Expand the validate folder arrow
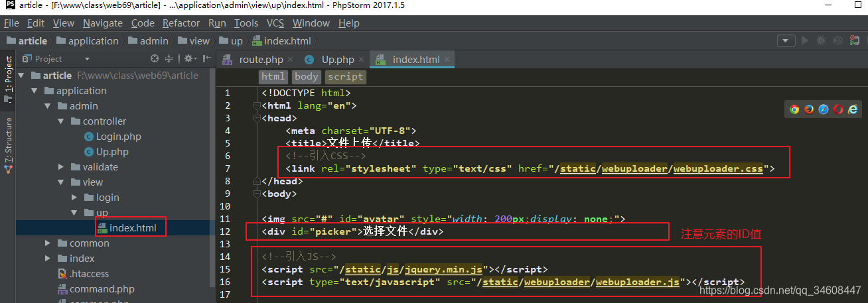868x303 pixels. 60,167
